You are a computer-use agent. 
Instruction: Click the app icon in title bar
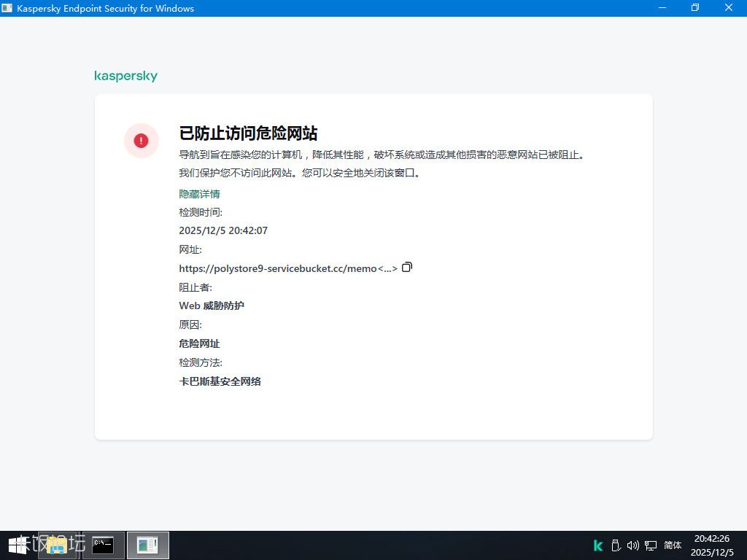pos(7,8)
